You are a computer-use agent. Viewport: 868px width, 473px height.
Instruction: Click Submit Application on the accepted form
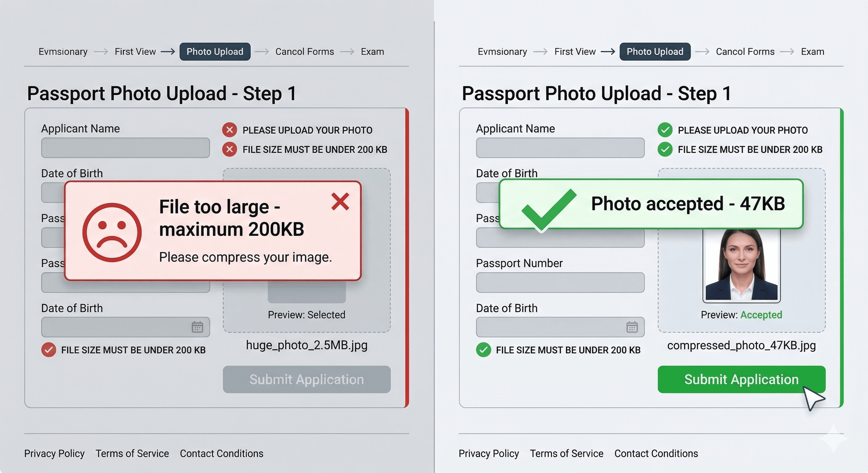[741, 379]
